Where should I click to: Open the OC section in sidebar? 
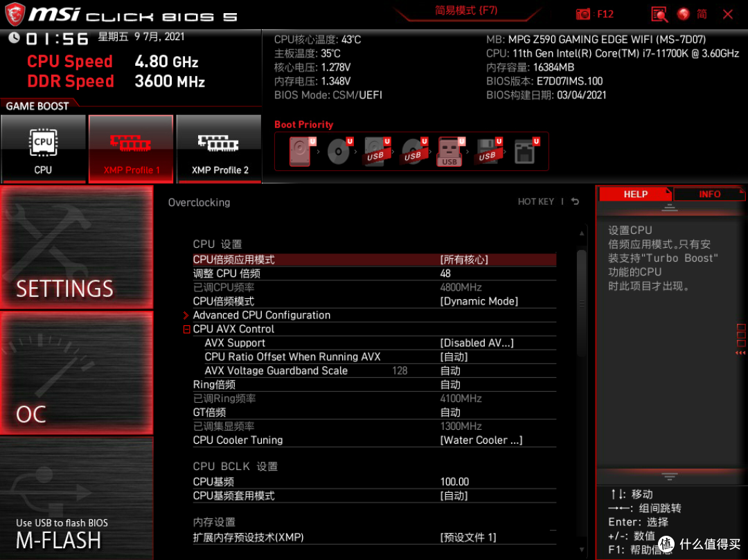click(x=76, y=374)
